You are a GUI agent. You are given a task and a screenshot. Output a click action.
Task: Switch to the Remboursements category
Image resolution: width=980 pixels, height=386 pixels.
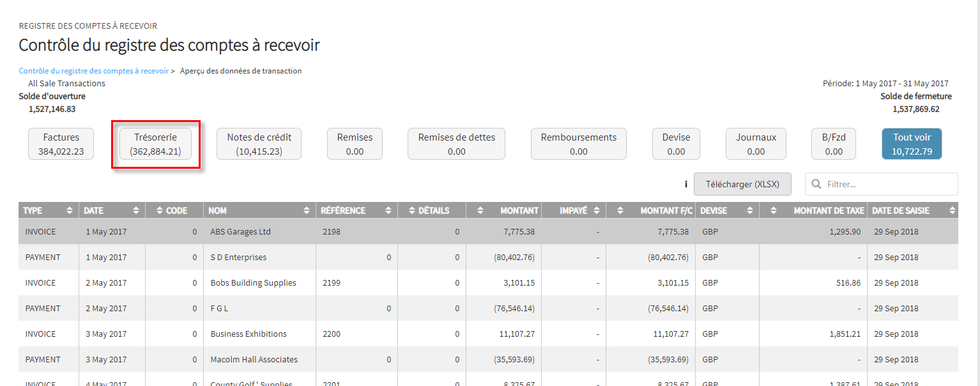[x=578, y=144]
